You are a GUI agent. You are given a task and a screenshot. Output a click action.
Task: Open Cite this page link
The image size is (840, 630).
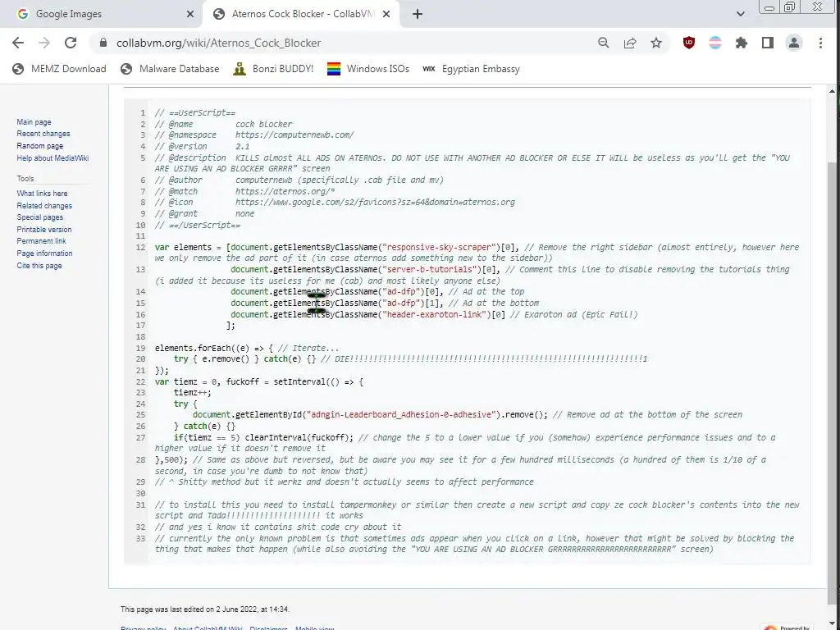39,266
